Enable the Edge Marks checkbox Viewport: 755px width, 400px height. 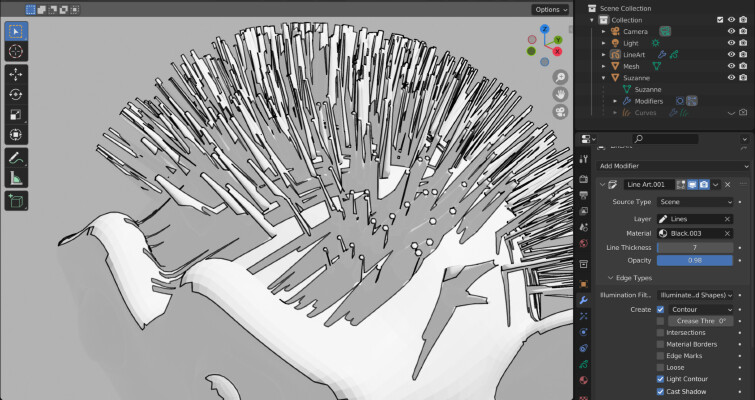coord(660,356)
